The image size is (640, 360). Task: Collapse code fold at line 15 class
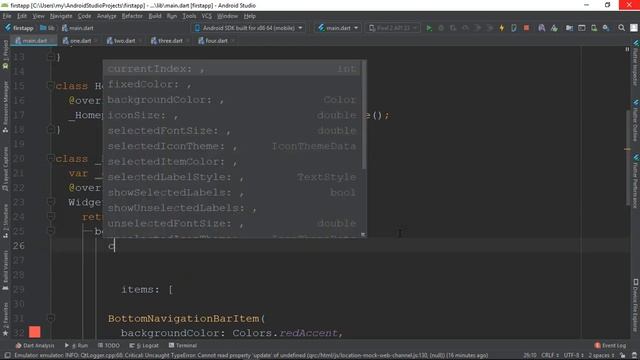[51, 85]
